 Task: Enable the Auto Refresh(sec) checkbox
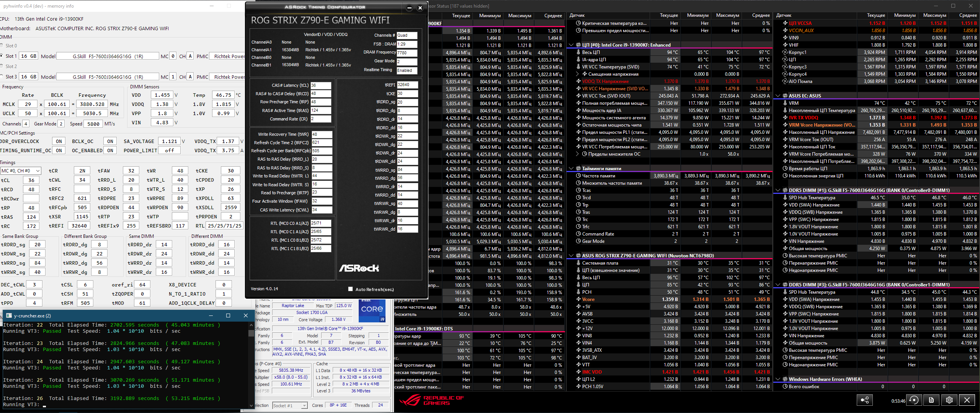click(350, 289)
